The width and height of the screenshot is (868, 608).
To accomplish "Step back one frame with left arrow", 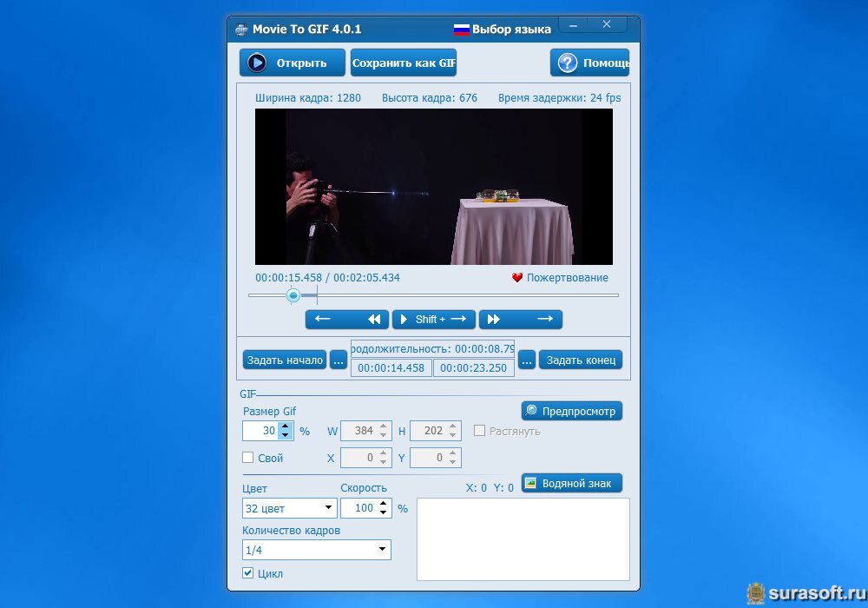I will [323, 319].
